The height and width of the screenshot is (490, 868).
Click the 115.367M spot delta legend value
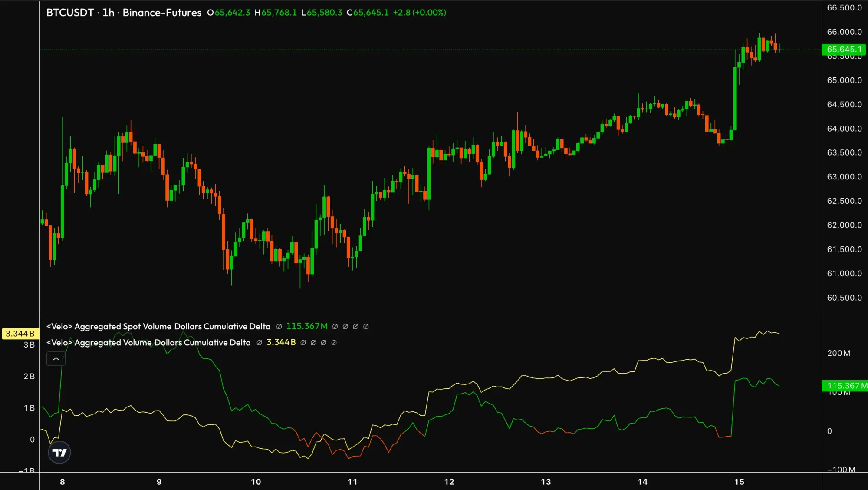[x=307, y=326]
